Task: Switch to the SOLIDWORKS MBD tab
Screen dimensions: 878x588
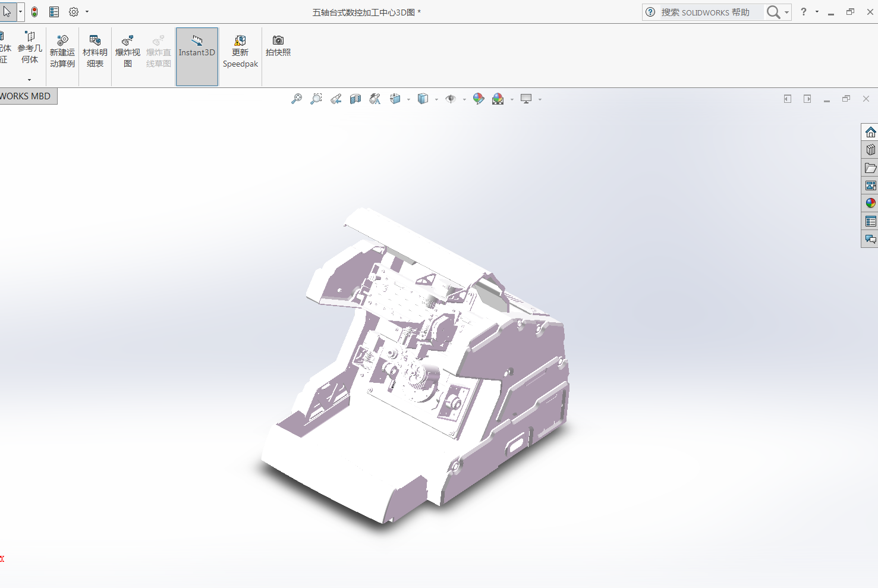Action: tap(27, 96)
